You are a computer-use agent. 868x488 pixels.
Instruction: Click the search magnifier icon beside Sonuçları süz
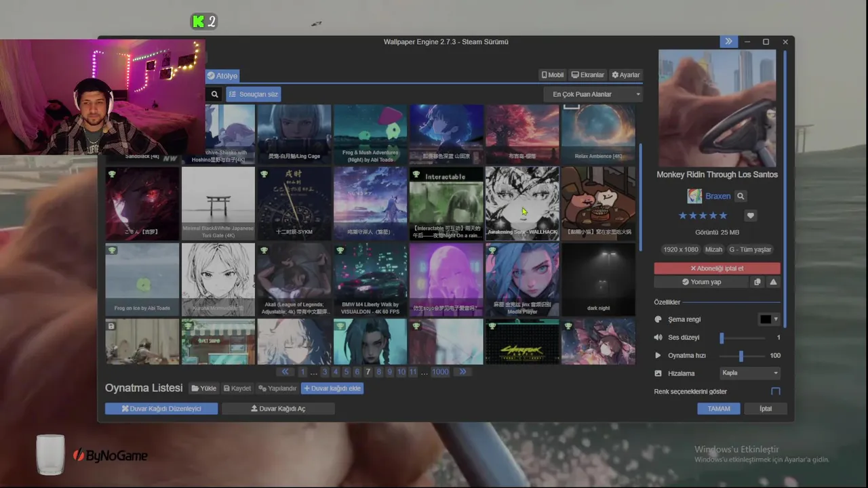[214, 94]
